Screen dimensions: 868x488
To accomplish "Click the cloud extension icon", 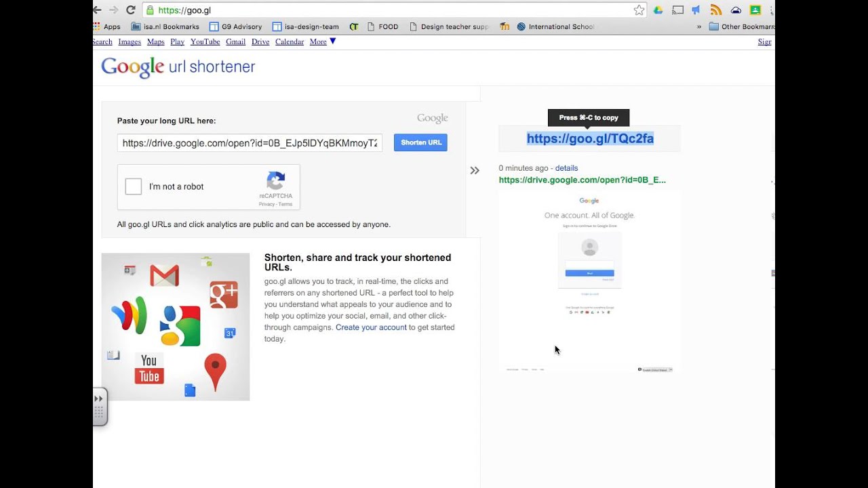I will point(736,10).
